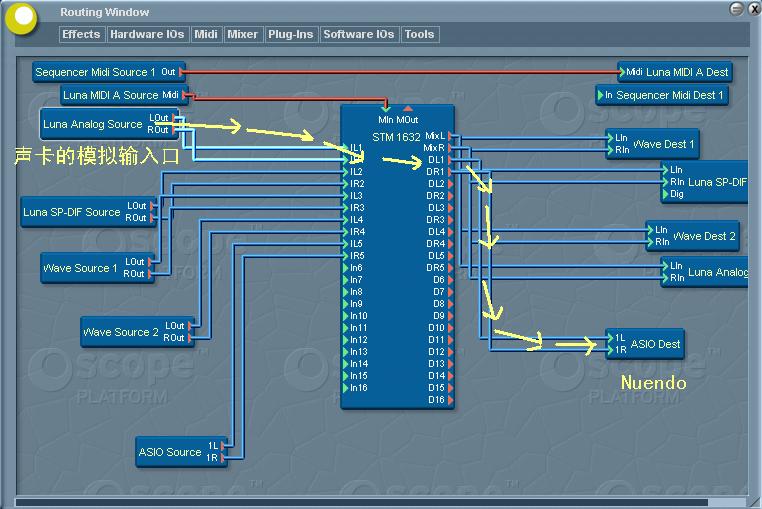762x509 pixels.
Task: Click ROut port of Wave Source 1
Action: pos(150,274)
